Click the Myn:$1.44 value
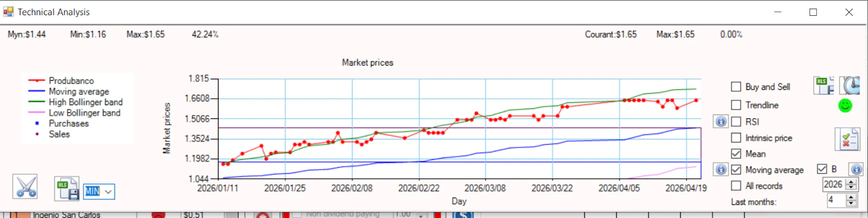The image size is (868, 218). coord(27,34)
